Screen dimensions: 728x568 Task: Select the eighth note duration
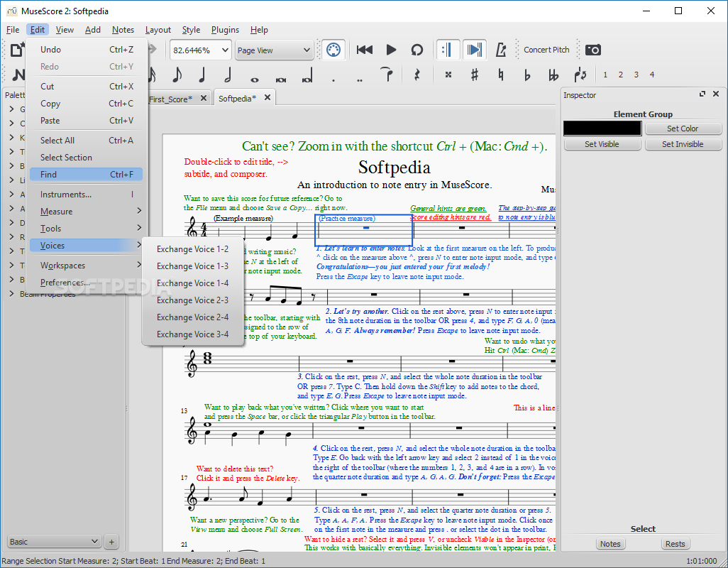tap(177, 75)
